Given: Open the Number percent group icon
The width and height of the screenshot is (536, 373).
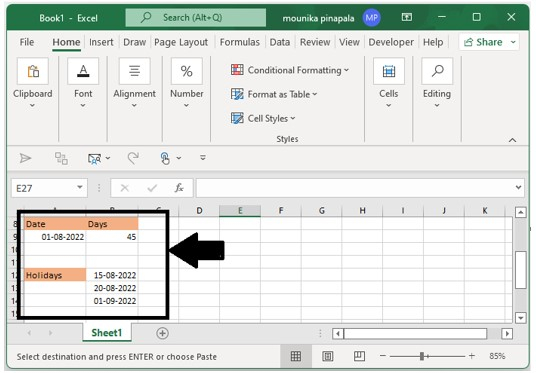Looking at the screenshot, I should tap(187, 71).
